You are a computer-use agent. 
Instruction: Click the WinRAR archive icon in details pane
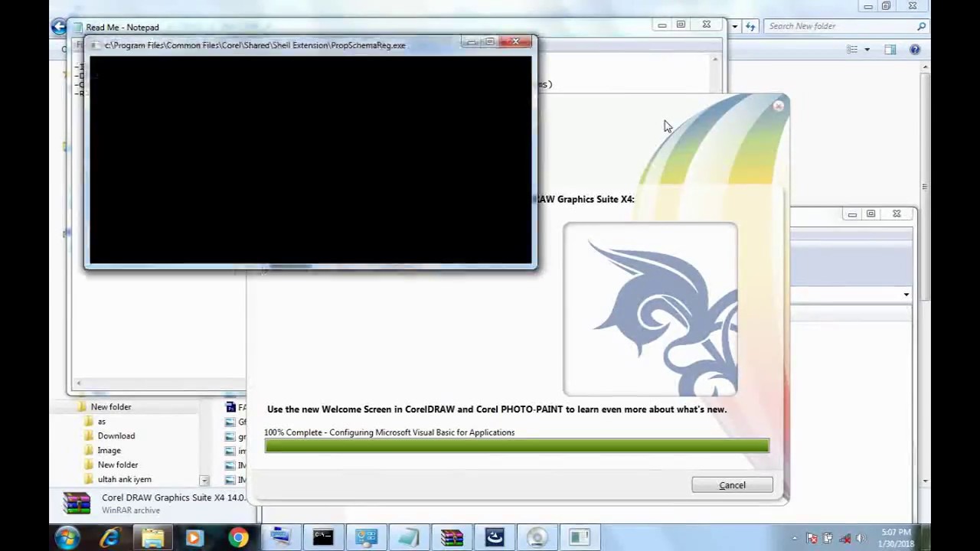click(77, 504)
